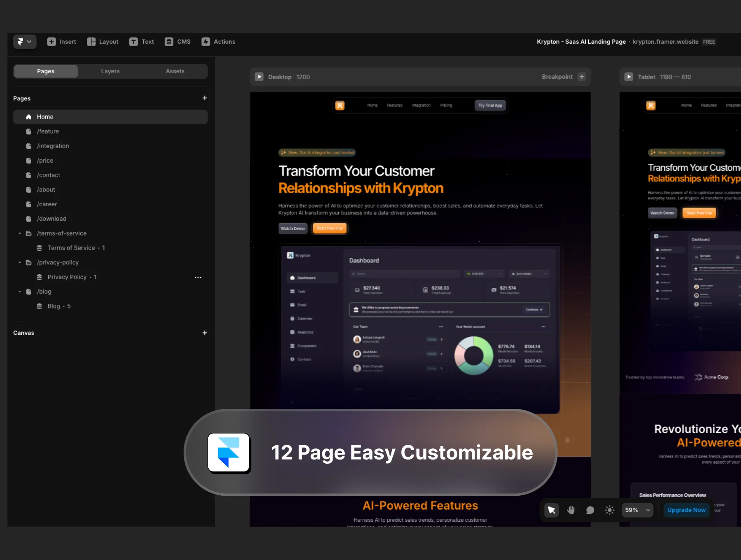Select the hand pan tool

(x=571, y=510)
